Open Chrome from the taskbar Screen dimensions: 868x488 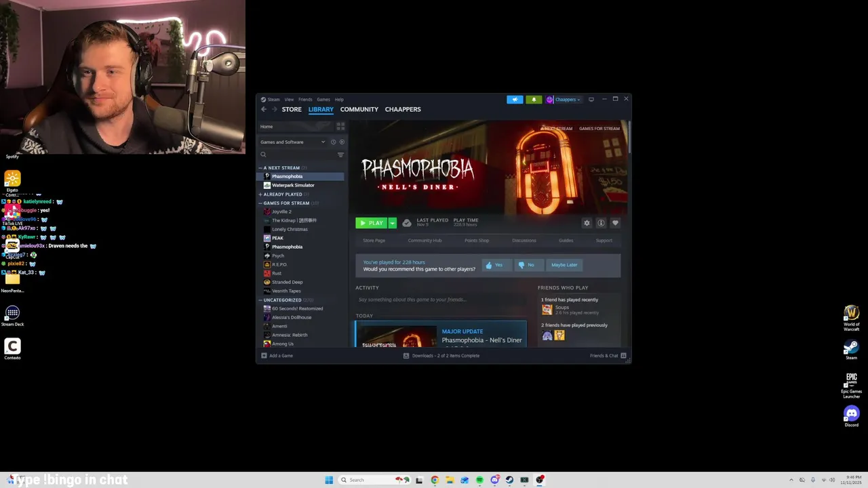coord(435,480)
